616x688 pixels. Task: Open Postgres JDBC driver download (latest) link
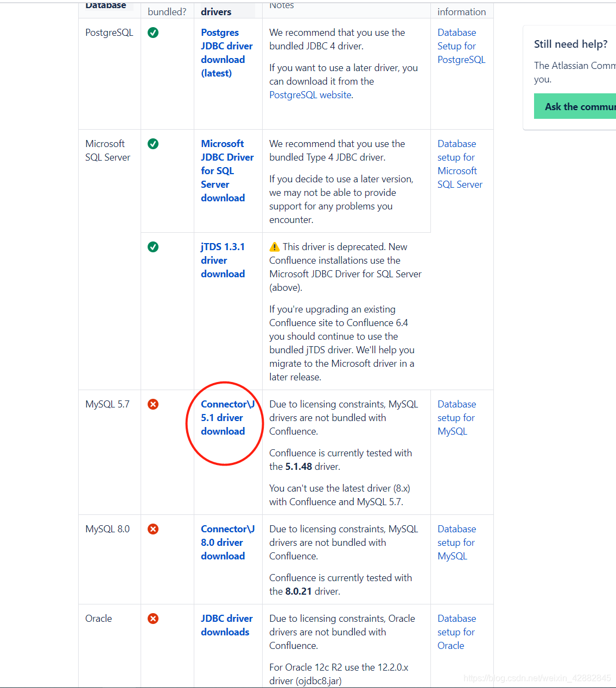coord(226,53)
